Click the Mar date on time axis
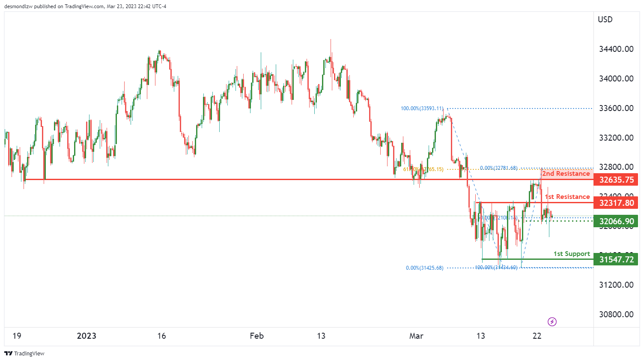Image resolution: width=644 pixels, height=361 pixels. [x=416, y=336]
